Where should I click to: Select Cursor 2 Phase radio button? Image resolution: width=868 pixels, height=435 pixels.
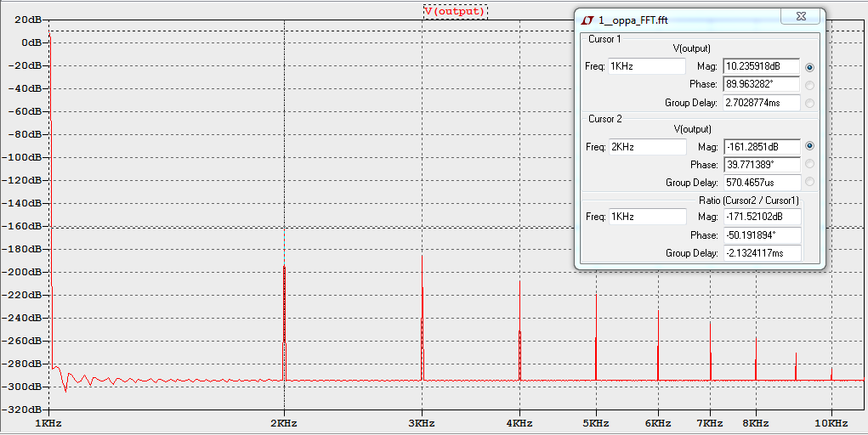coord(810,164)
